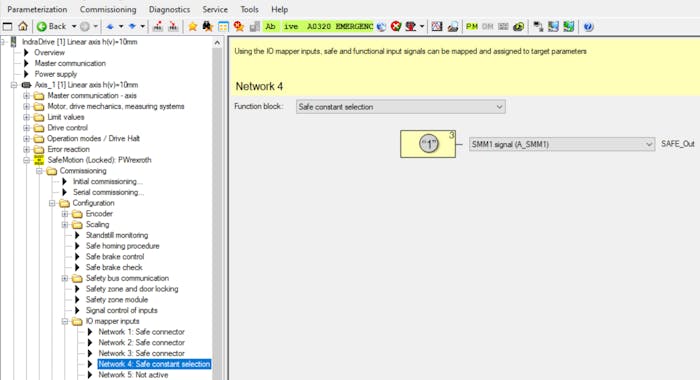This screenshot has height=380, width=700.
Task: Click the blue left arrow icon
Action: 110,26
